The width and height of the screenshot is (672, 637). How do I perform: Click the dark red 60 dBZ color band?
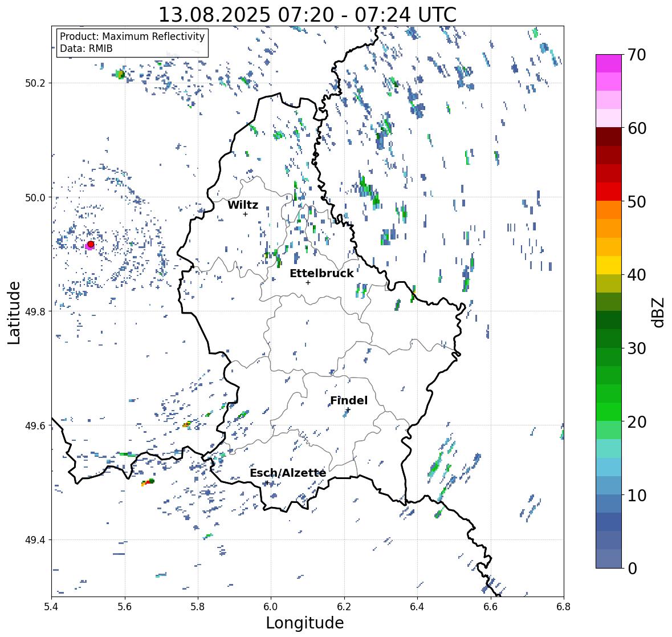pos(609,136)
